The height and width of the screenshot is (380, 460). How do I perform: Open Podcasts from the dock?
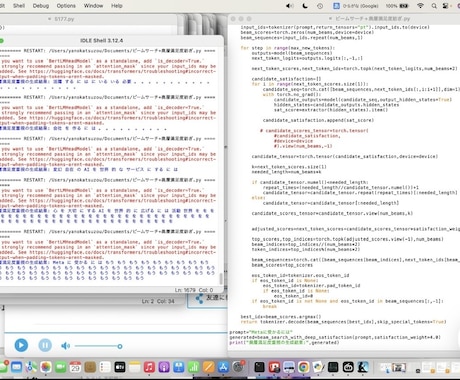164,367
